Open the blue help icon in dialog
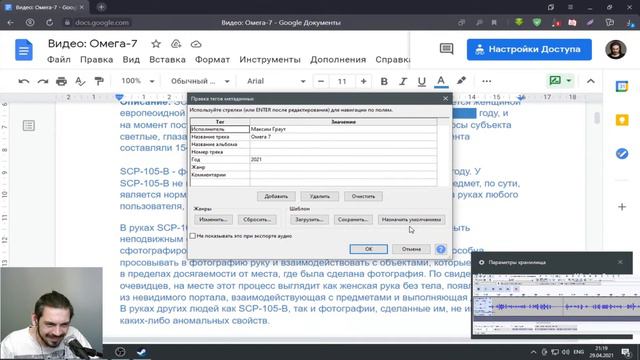640x360 pixels. tap(441, 249)
